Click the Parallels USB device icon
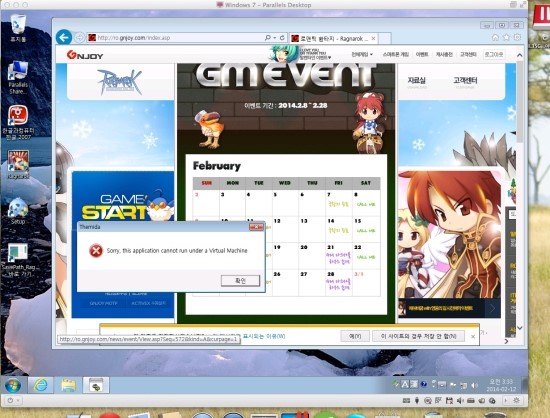The image size is (550, 418). (417, 400)
